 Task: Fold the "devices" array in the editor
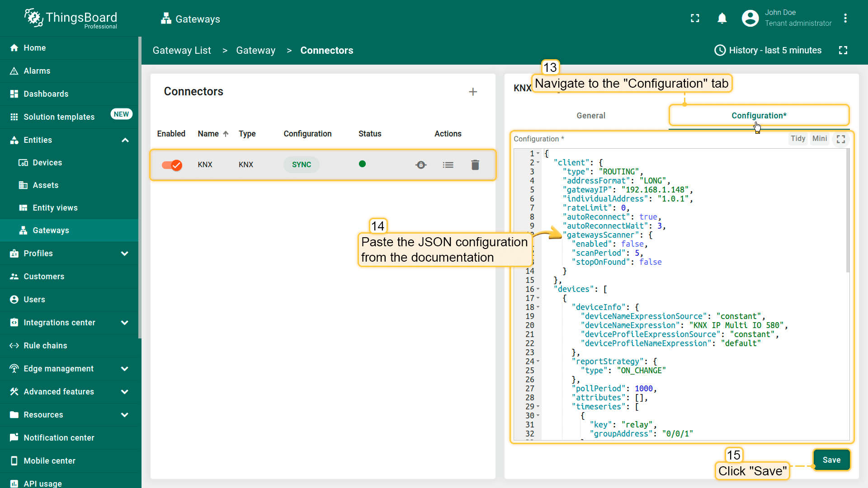coord(538,289)
